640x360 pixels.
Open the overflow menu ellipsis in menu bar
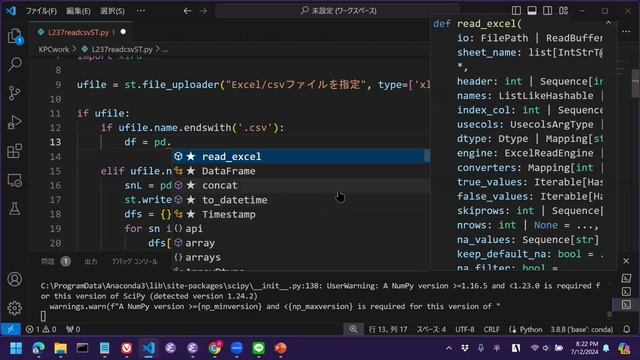[141, 11]
